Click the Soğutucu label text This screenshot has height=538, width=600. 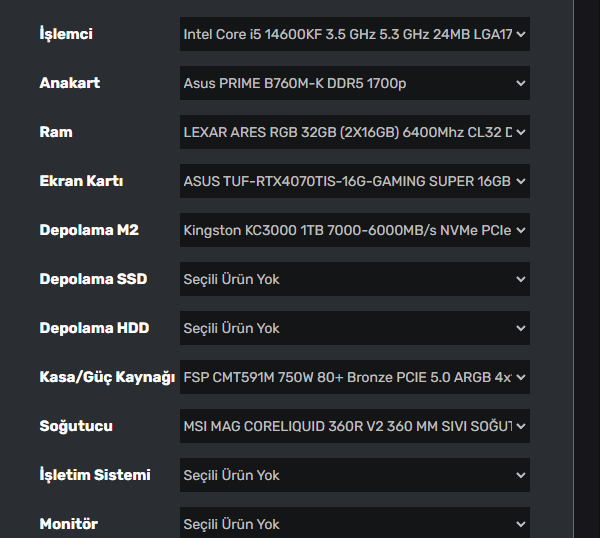click(x=76, y=426)
